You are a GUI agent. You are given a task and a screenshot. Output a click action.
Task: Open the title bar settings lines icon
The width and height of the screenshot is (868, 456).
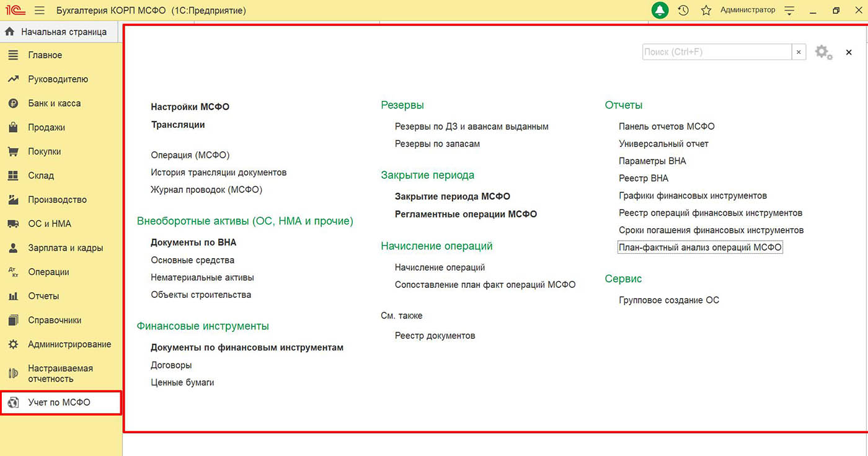point(789,11)
